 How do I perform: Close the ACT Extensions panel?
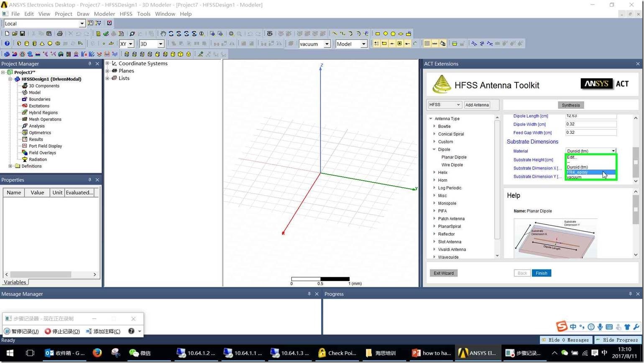638,64
